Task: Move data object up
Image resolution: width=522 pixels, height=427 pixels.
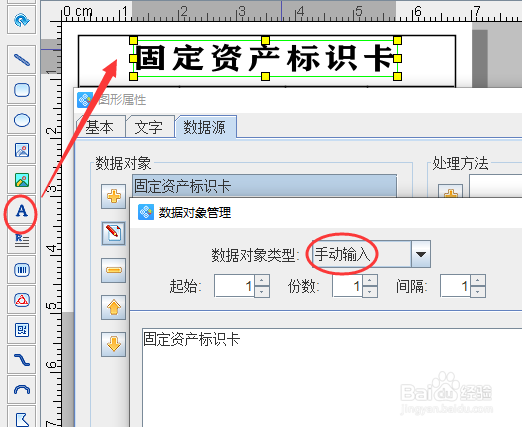Action: [114, 307]
